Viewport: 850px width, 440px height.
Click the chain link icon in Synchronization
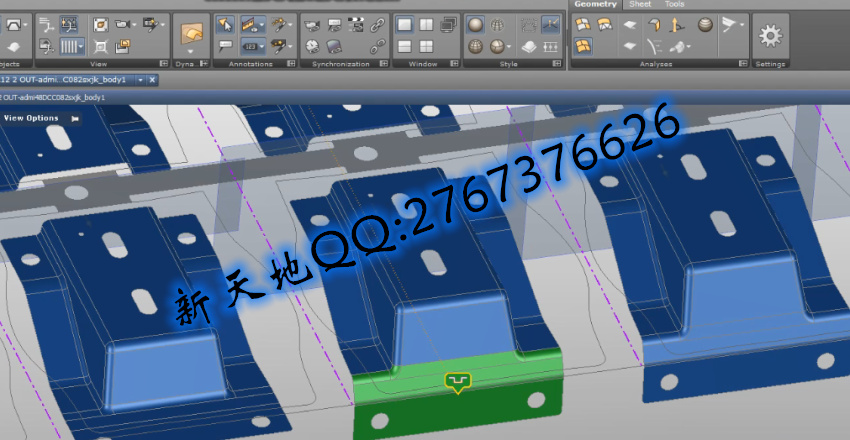[377, 25]
